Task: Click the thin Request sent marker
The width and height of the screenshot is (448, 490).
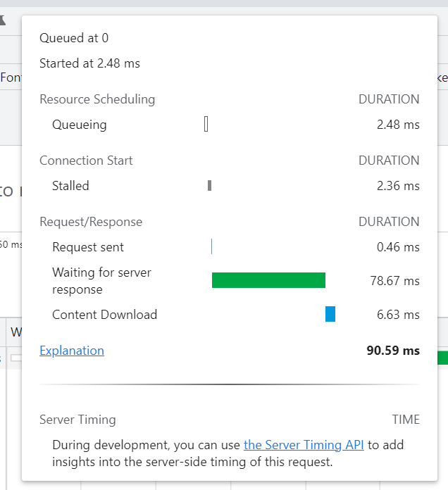Action: click(x=211, y=247)
